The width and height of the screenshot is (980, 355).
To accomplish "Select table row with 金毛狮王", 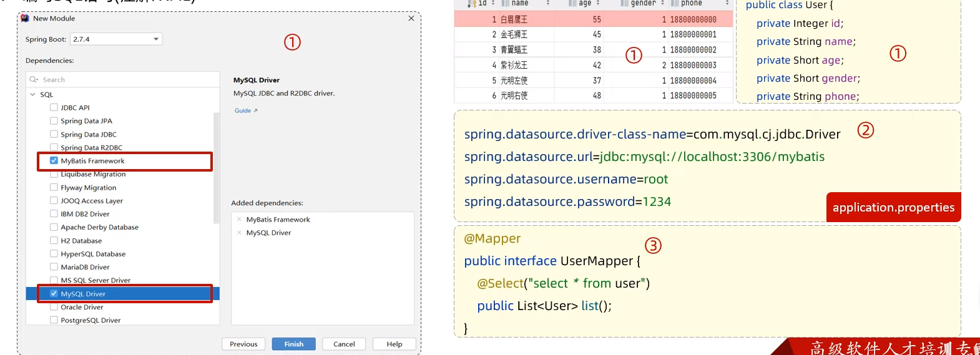I will tap(594, 34).
